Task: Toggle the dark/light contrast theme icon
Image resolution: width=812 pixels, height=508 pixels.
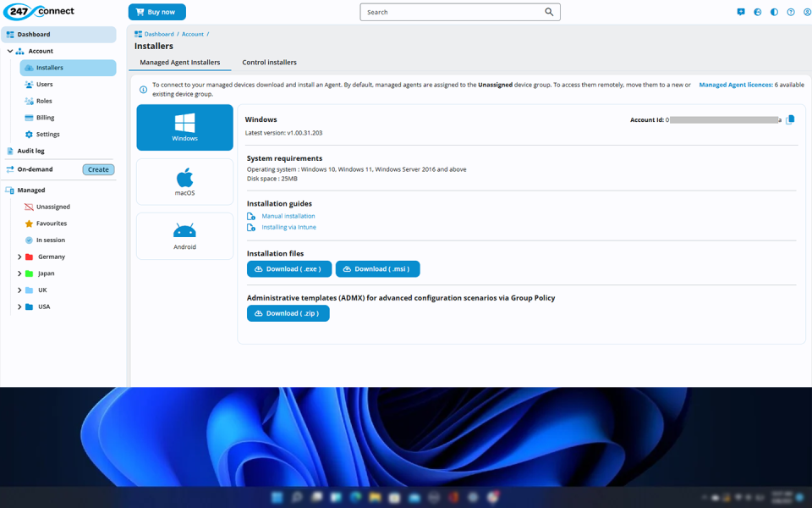Action: coord(774,12)
